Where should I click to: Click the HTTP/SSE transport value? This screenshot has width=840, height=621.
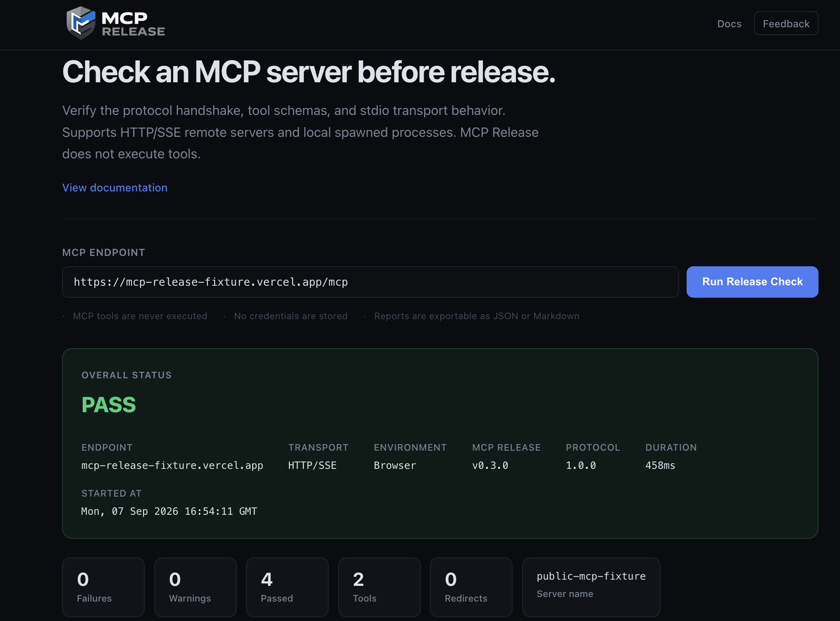(313, 466)
